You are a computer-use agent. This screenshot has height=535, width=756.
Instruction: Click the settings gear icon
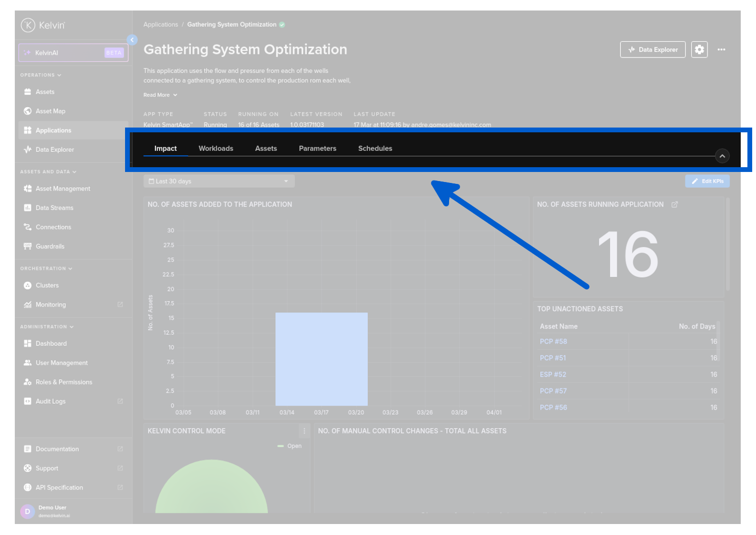[699, 50]
